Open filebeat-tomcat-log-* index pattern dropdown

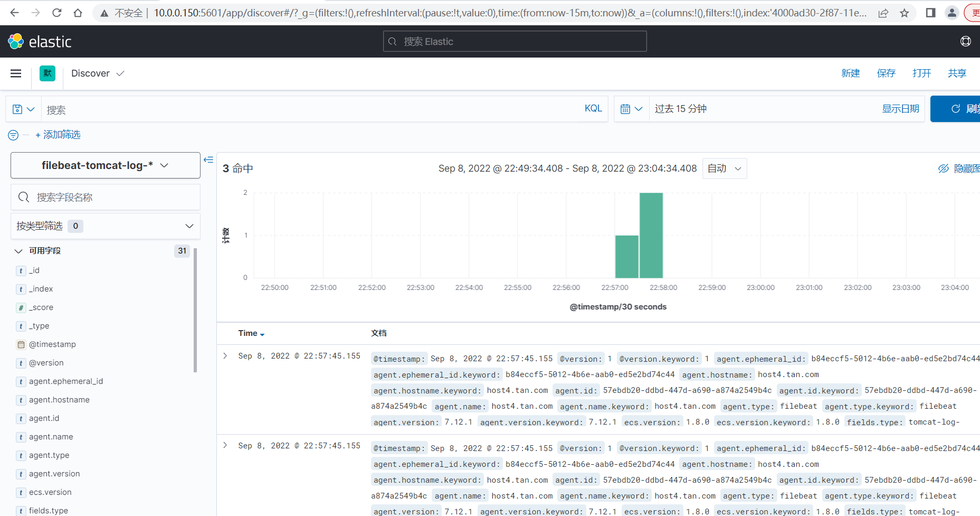106,165
